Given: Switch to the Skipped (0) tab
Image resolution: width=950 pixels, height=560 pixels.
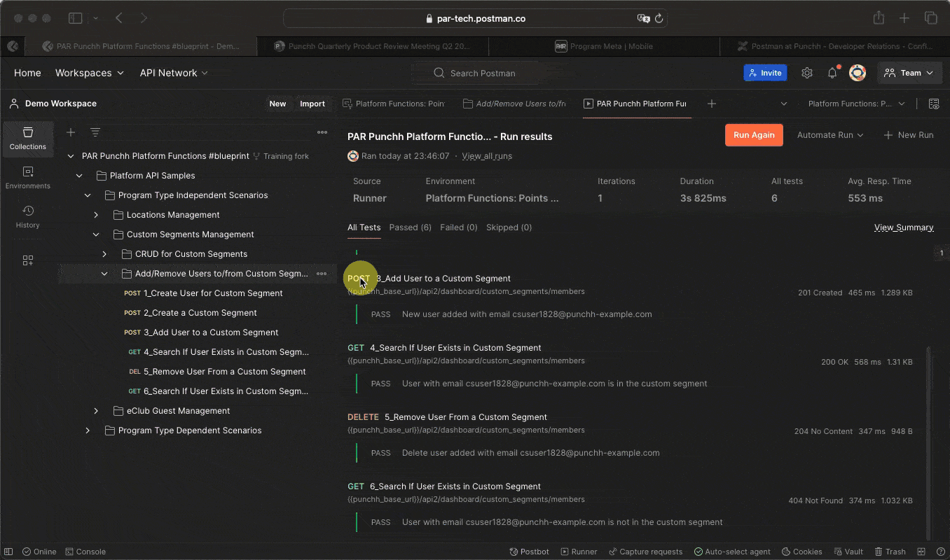Looking at the screenshot, I should pos(509,227).
